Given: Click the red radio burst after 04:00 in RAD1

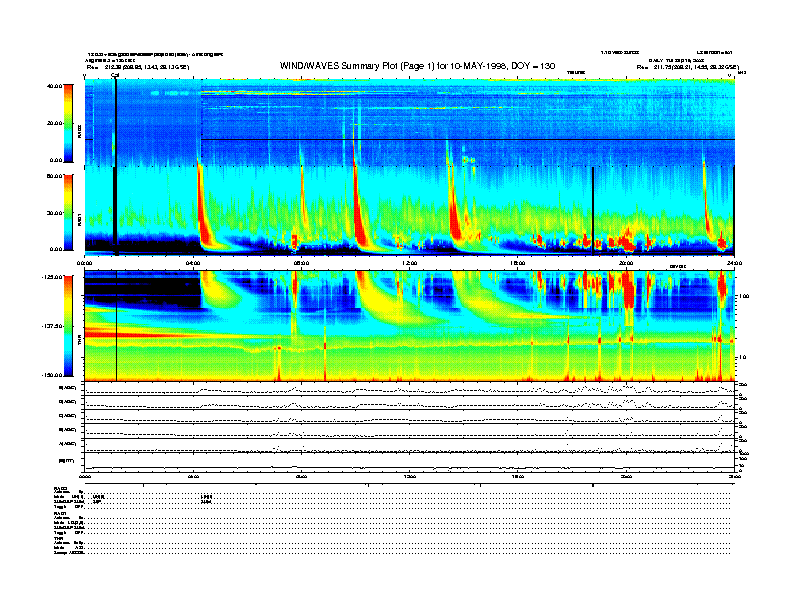Looking at the screenshot, I should (x=203, y=207).
